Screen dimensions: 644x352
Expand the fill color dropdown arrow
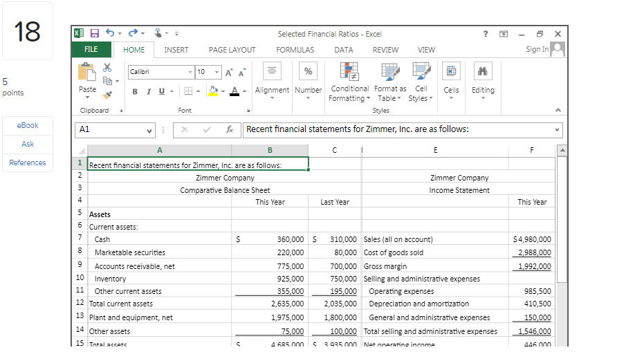click(223, 91)
